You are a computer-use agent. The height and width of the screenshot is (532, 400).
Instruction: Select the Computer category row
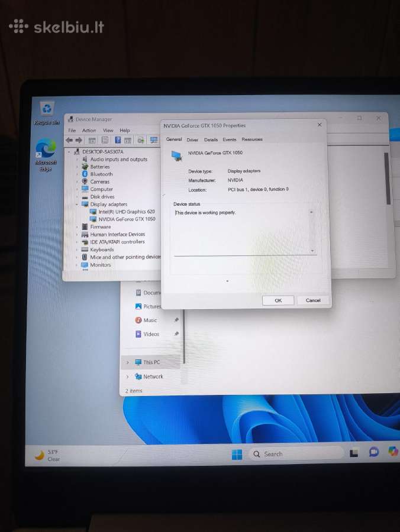pyautogui.click(x=98, y=189)
